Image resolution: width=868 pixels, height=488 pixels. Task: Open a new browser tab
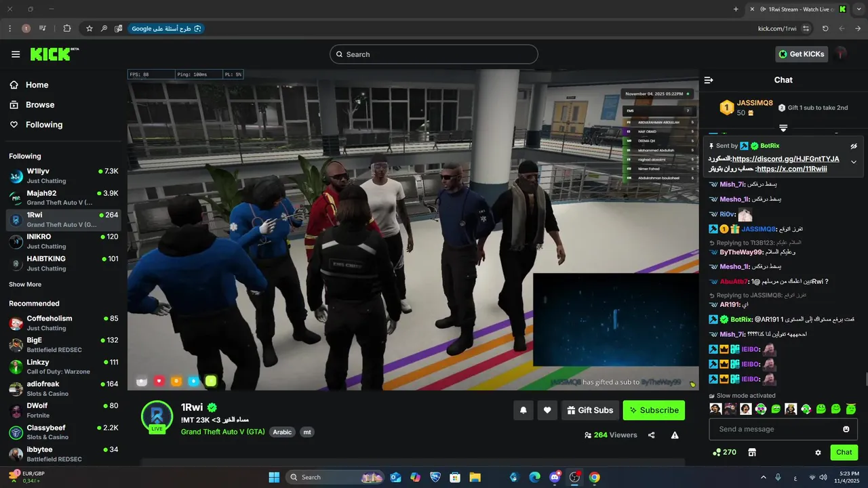736,9
